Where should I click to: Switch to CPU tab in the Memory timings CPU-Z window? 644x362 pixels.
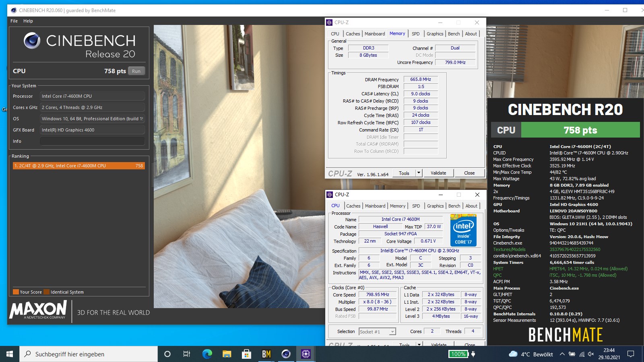point(335,34)
